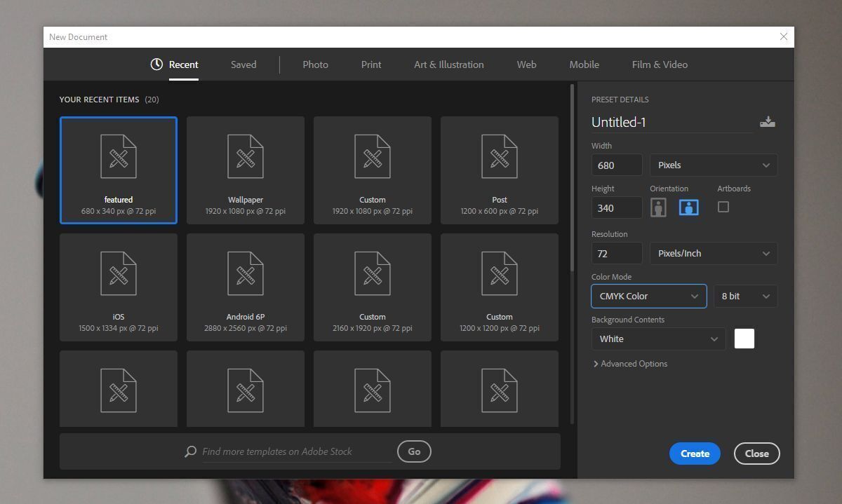Click the clock icon beside the Recent tab
Screen dimensions: 842x504
tap(156, 64)
